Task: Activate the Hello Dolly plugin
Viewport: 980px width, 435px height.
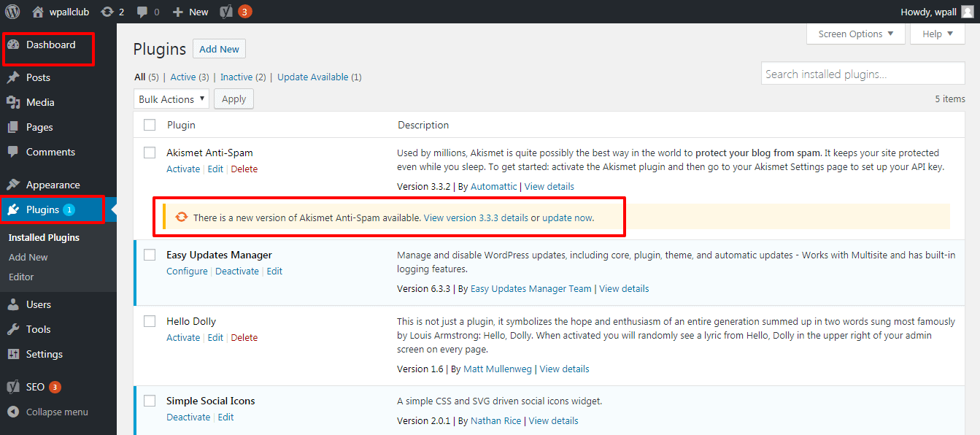Action: point(183,337)
